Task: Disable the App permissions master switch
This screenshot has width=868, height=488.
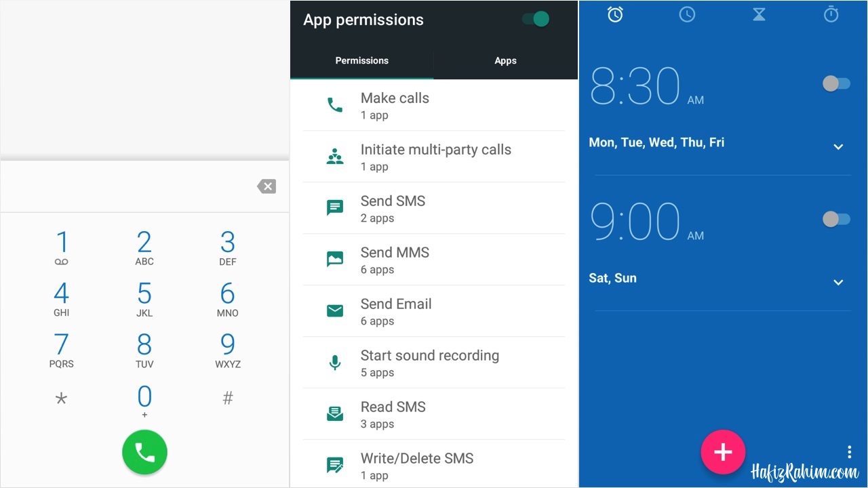Action: click(x=536, y=19)
